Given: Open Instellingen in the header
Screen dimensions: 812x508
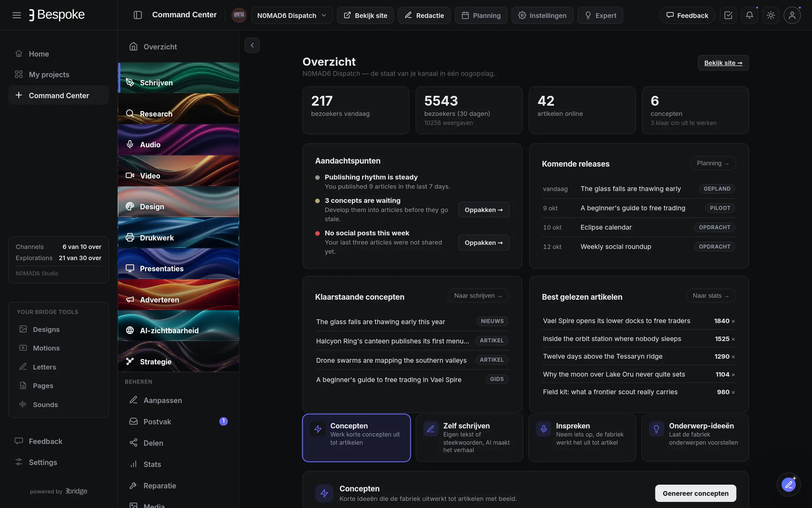Looking at the screenshot, I should pyautogui.click(x=542, y=15).
